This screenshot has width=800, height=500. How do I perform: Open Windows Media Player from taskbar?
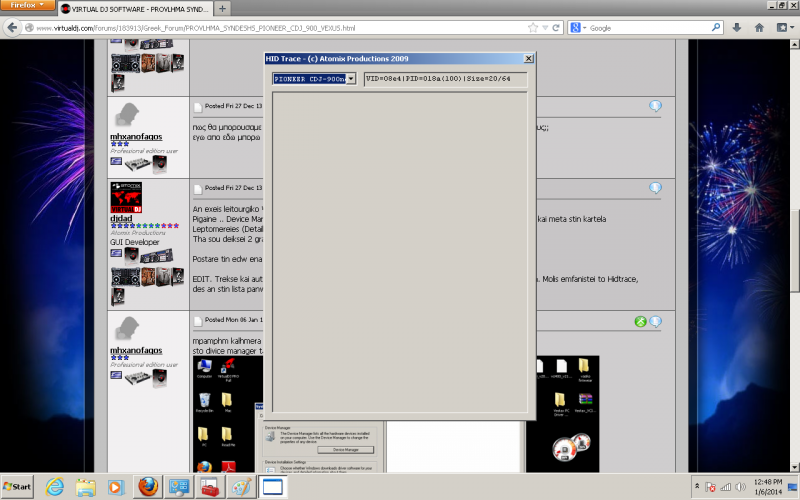point(116,487)
